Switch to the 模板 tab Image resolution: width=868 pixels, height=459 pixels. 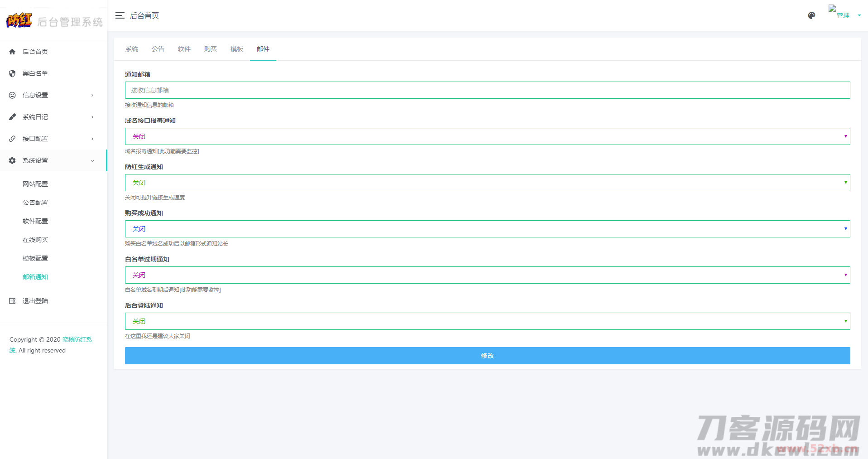pos(237,49)
